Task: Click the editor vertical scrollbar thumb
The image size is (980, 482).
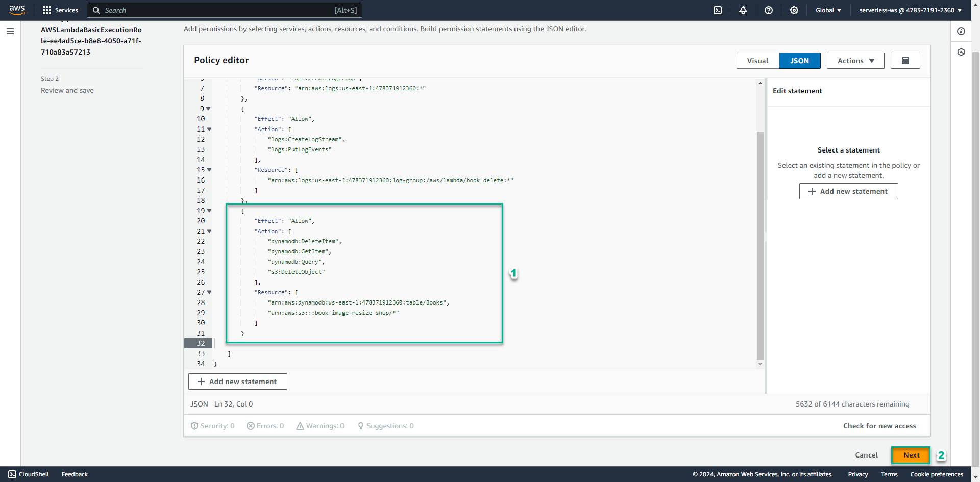Action: [760, 246]
